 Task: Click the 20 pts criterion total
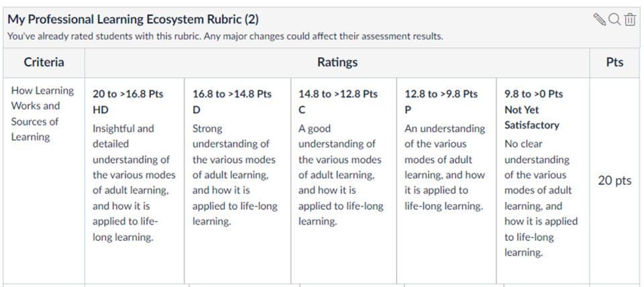[614, 181]
